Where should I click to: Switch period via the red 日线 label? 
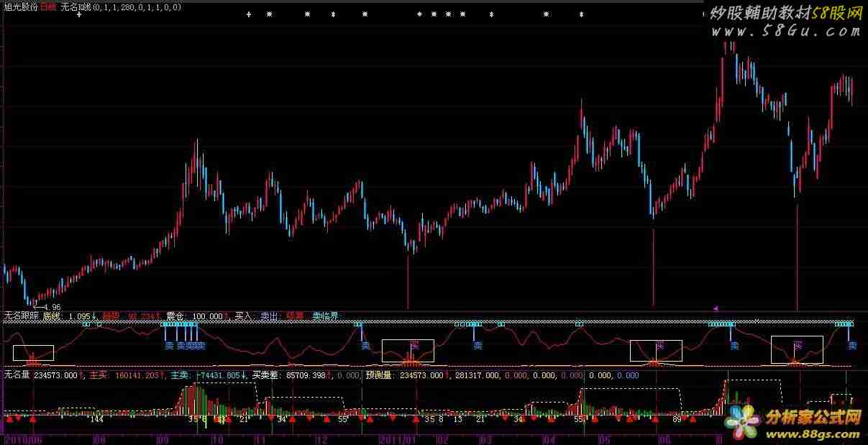pyautogui.click(x=48, y=6)
